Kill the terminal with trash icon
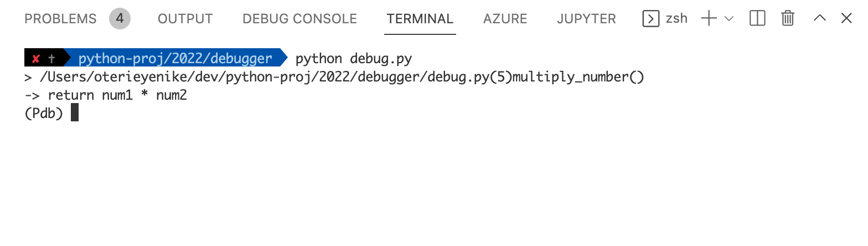 [788, 19]
